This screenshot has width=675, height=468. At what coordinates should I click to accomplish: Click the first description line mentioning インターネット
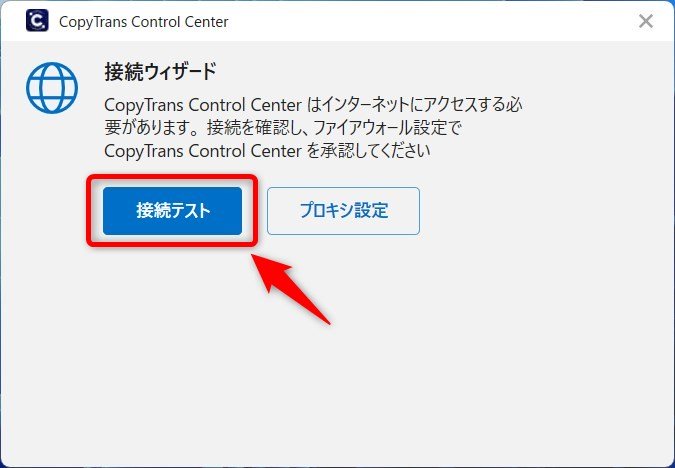pyautogui.click(x=313, y=105)
